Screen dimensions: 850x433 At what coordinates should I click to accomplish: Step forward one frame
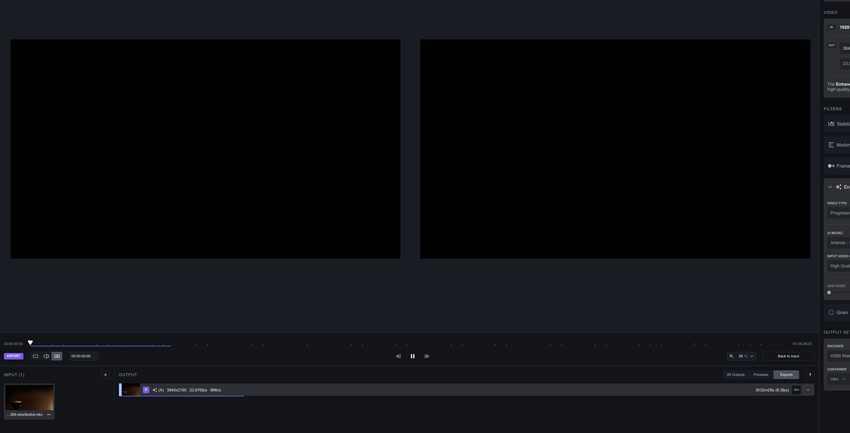coord(427,356)
